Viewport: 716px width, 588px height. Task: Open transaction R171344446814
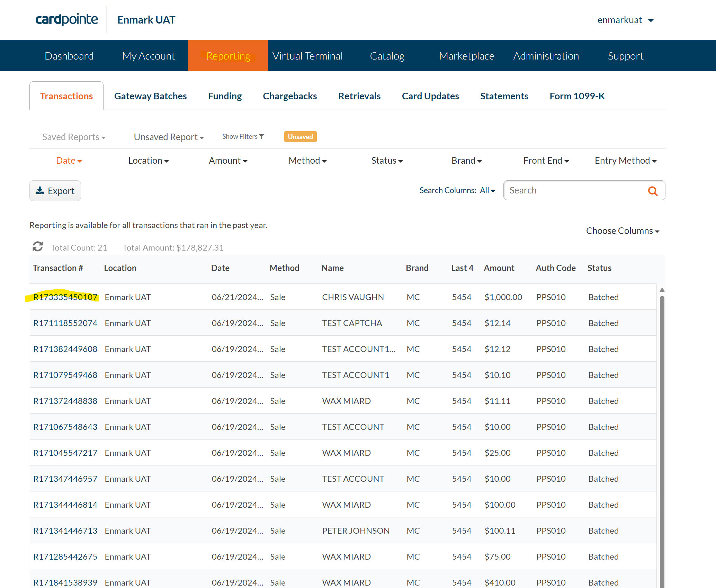point(65,505)
